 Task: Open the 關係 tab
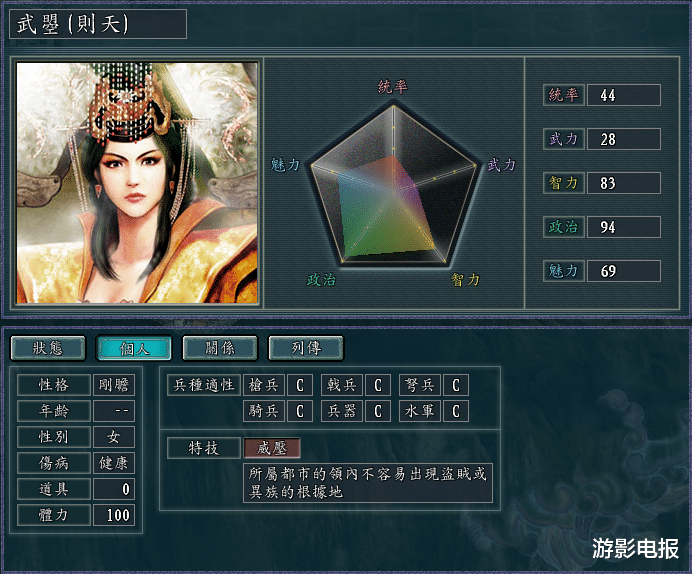point(220,348)
